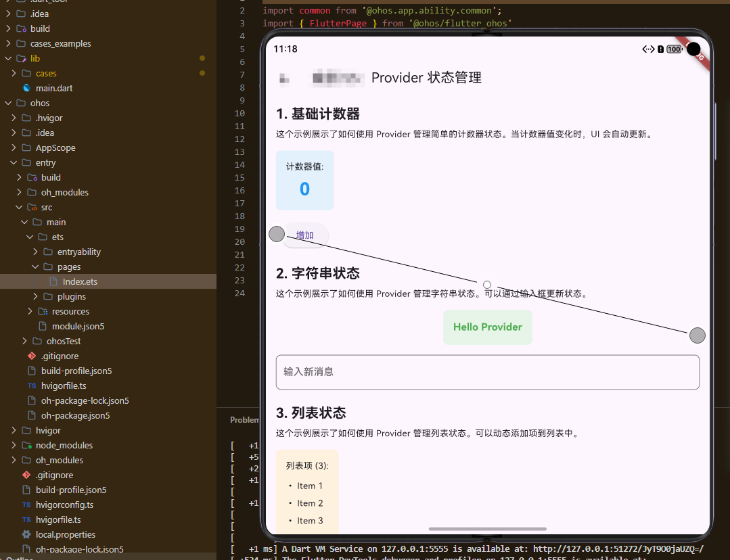Click the Dart icon next to main.dart
730x560 pixels.
(26, 88)
